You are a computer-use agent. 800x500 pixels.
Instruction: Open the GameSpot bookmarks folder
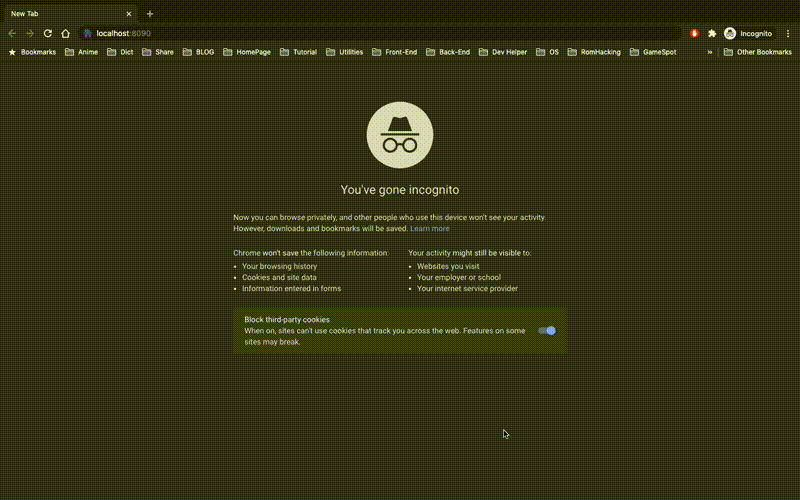(654, 52)
